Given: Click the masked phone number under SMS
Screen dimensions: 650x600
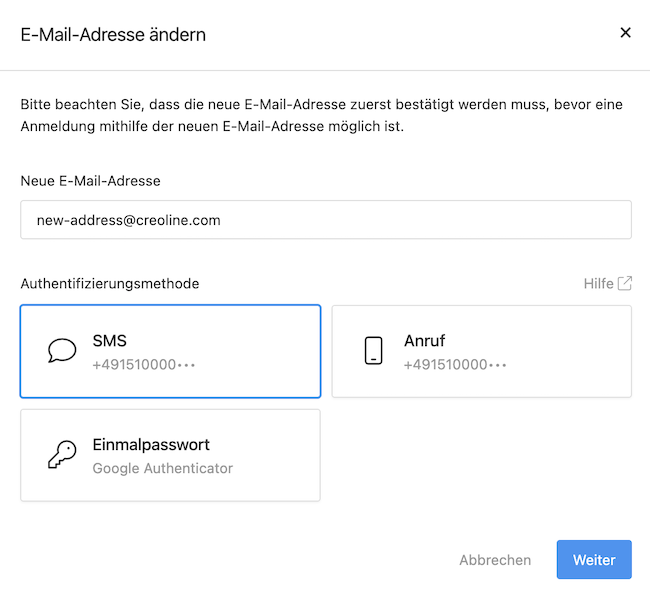Looking at the screenshot, I should [x=144, y=365].
